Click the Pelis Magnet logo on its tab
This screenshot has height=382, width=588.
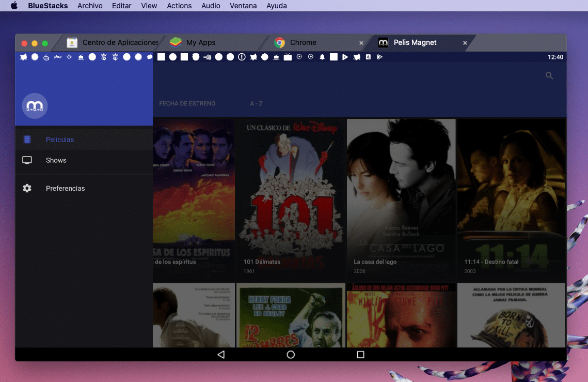click(x=383, y=42)
